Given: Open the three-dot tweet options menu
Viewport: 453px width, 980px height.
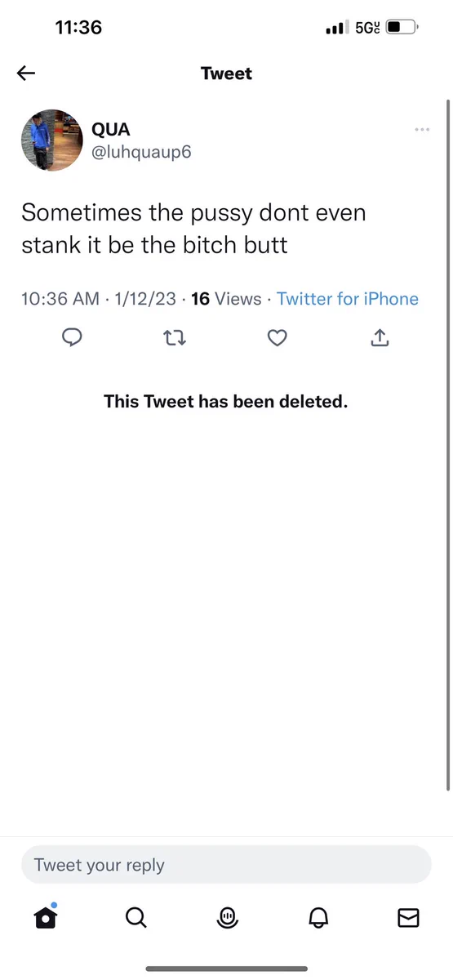Looking at the screenshot, I should pyautogui.click(x=422, y=129).
